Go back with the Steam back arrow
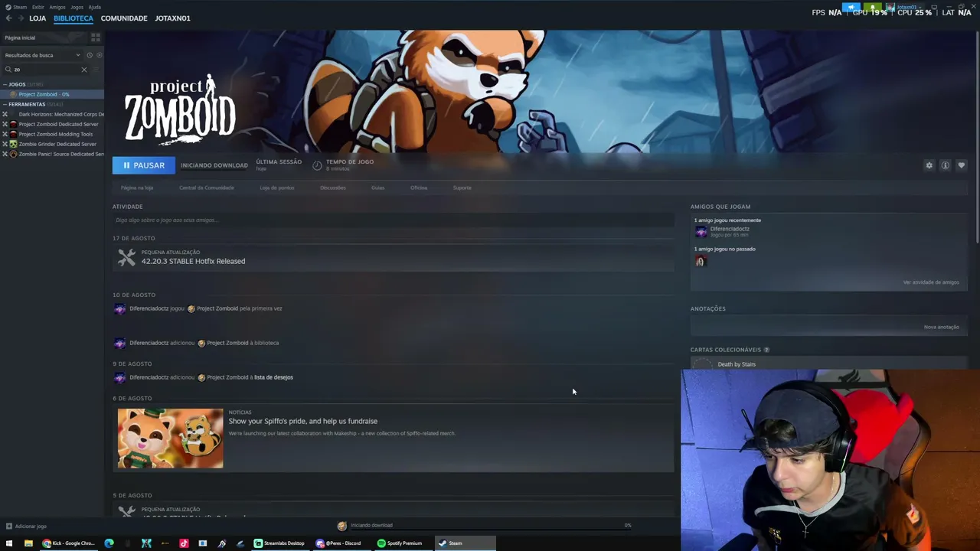 click(9, 18)
